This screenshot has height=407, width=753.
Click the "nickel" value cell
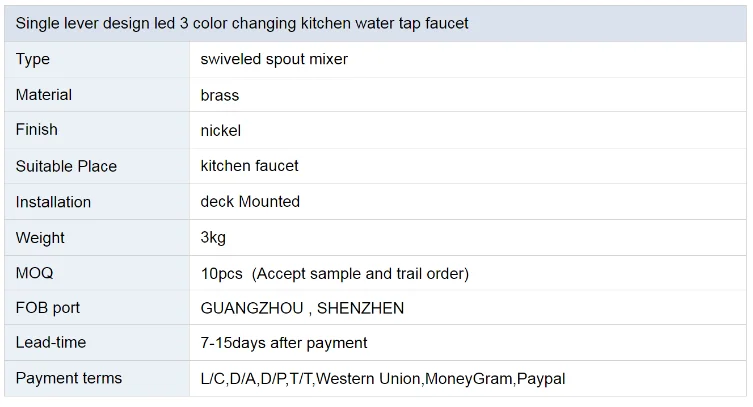tap(221, 131)
